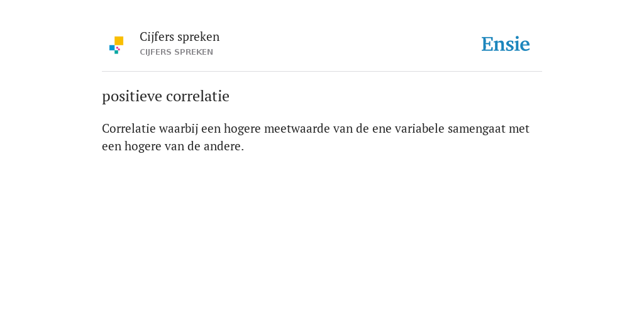Click the small pink square in the logo
The image size is (644, 322).
118,48
